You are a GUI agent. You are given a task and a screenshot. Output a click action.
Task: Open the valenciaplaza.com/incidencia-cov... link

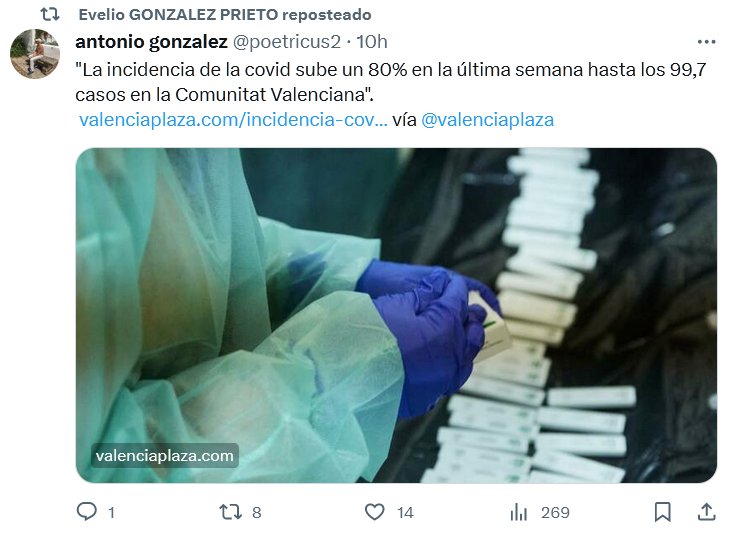(x=233, y=120)
